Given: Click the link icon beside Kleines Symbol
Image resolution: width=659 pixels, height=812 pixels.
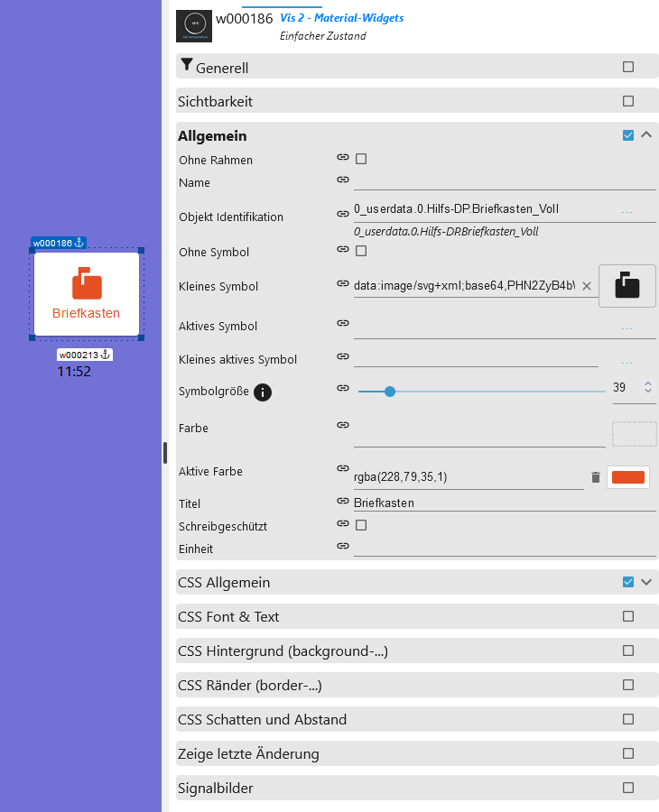Looking at the screenshot, I should 343,283.
